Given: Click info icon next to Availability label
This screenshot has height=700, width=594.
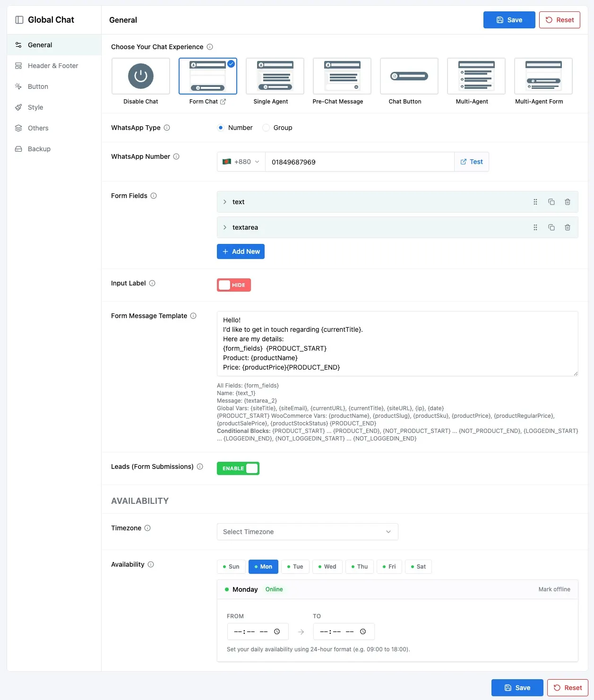Looking at the screenshot, I should 151,564.
